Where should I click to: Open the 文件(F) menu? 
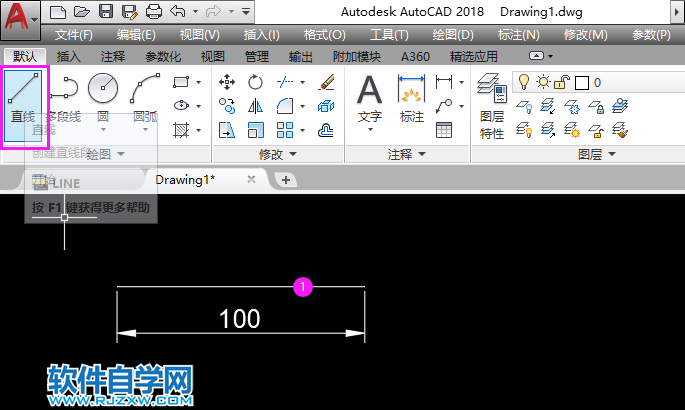tap(73, 35)
